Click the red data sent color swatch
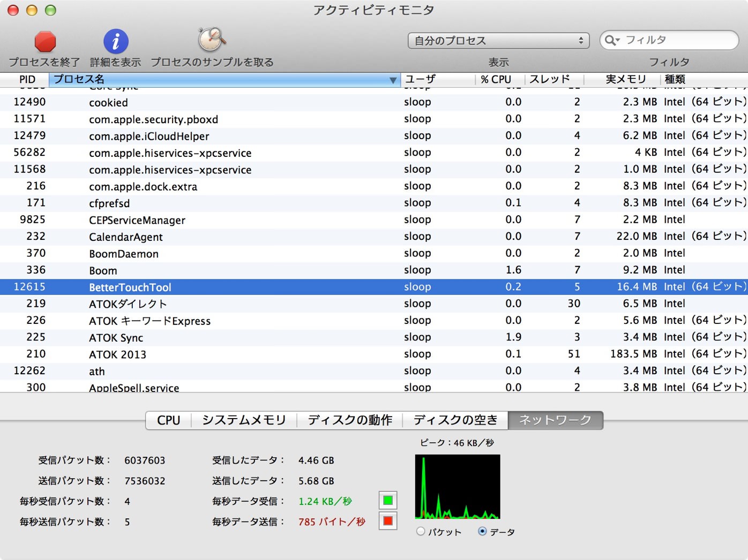This screenshot has width=748, height=560. tap(388, 521)
